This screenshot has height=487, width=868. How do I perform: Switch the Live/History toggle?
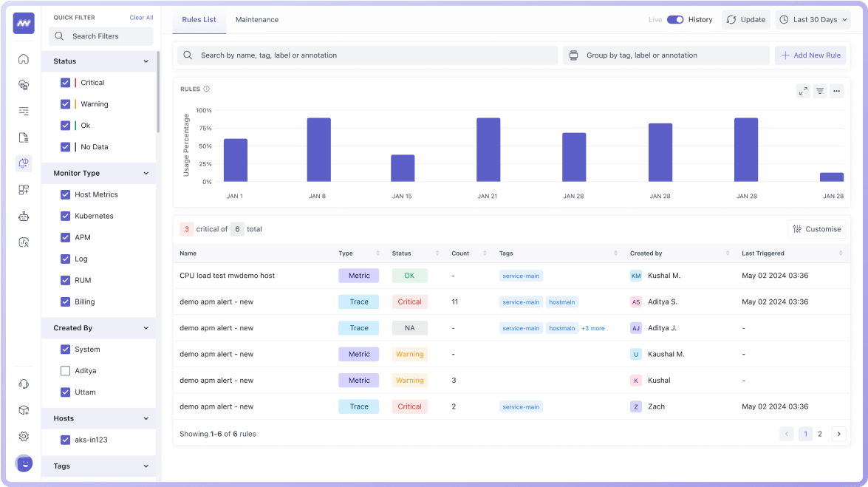tap(675, 20)
